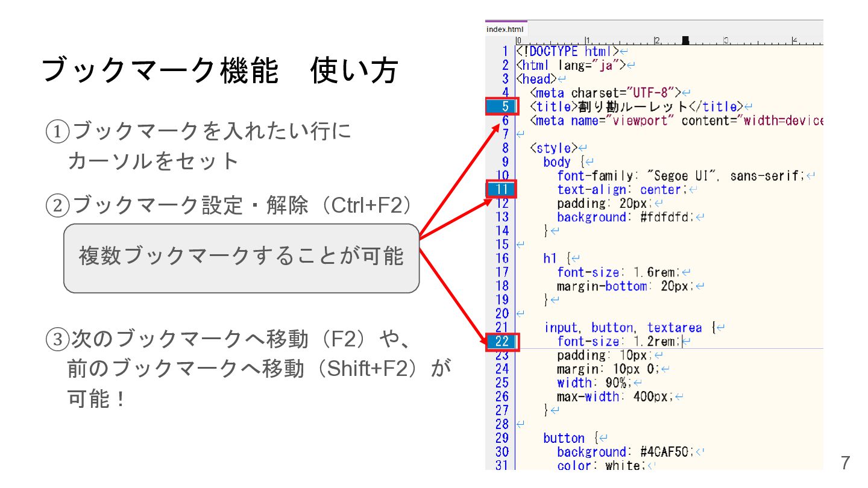Click the font-size: 1.2rem; line

click(x=623, y=342)
